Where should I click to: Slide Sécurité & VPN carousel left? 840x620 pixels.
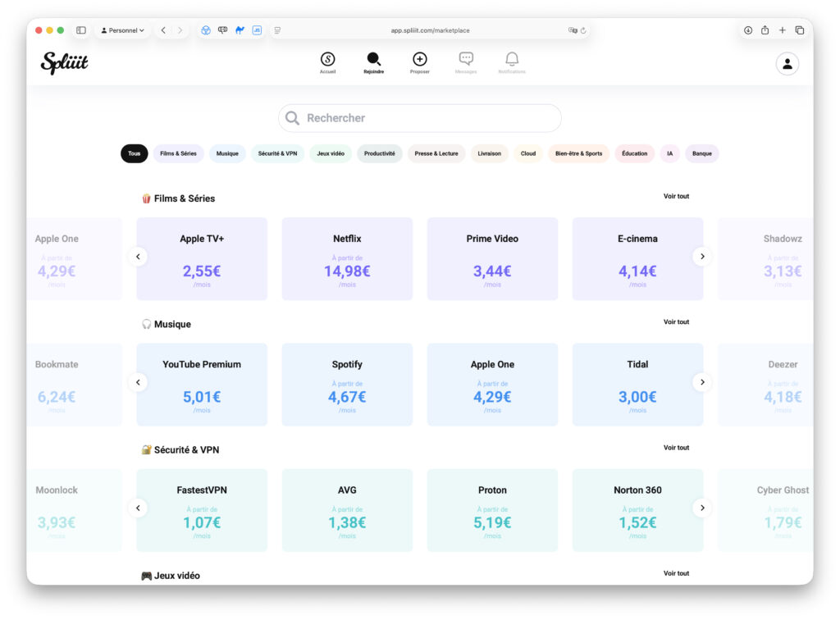pyautogui.click(x=138, y=508)
